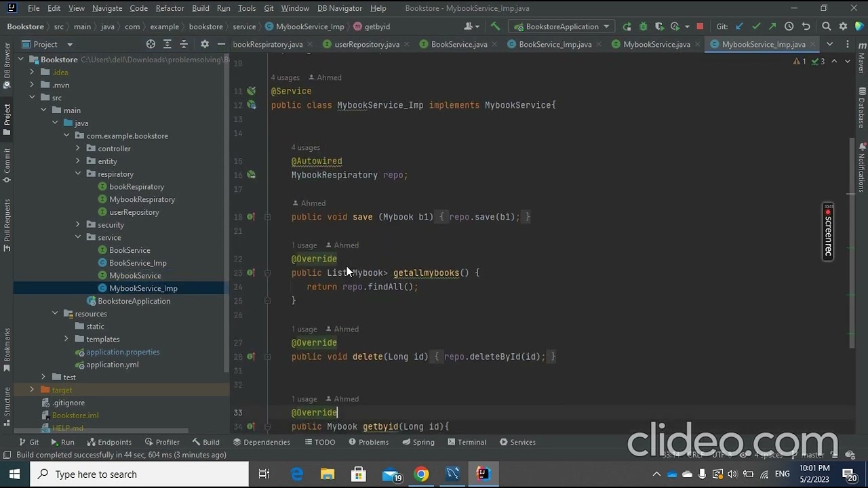Viewport: 868px width, 488px height.
Task: Show hidden editor tabs dropdown chevron
Action: 829,44
